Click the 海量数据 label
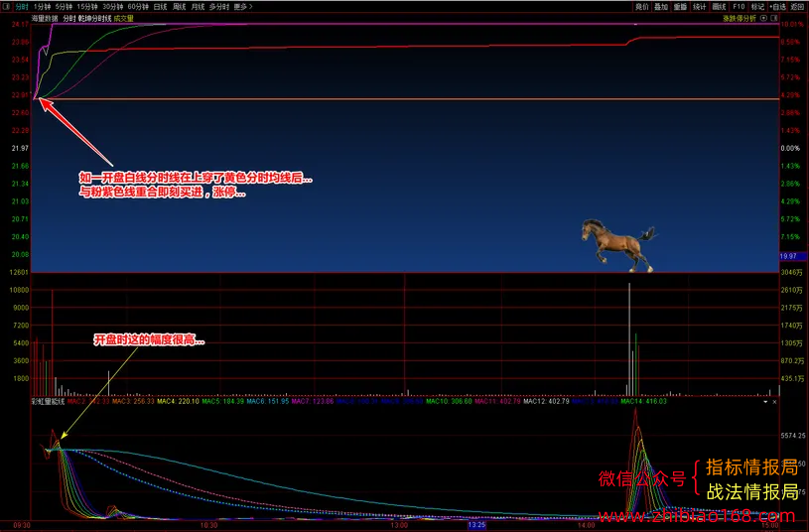The width and height of the screenshot is (809, 532). 45,19
